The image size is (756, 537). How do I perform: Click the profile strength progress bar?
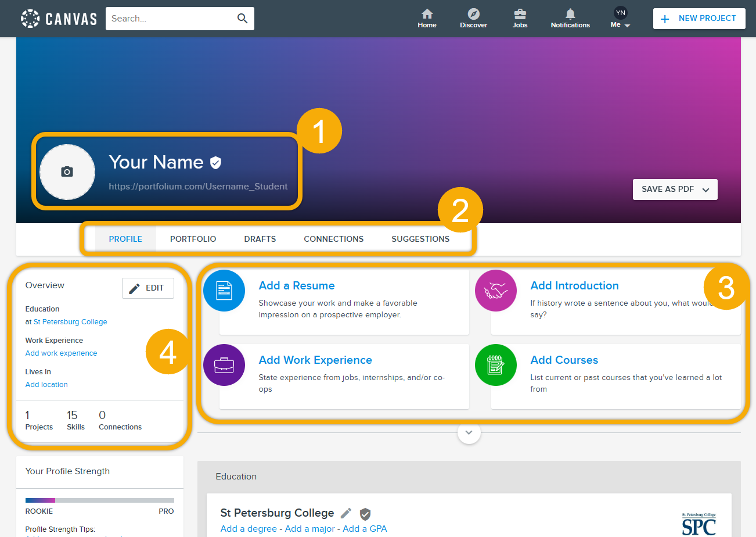pyautogui.click(x=99, y=500)
